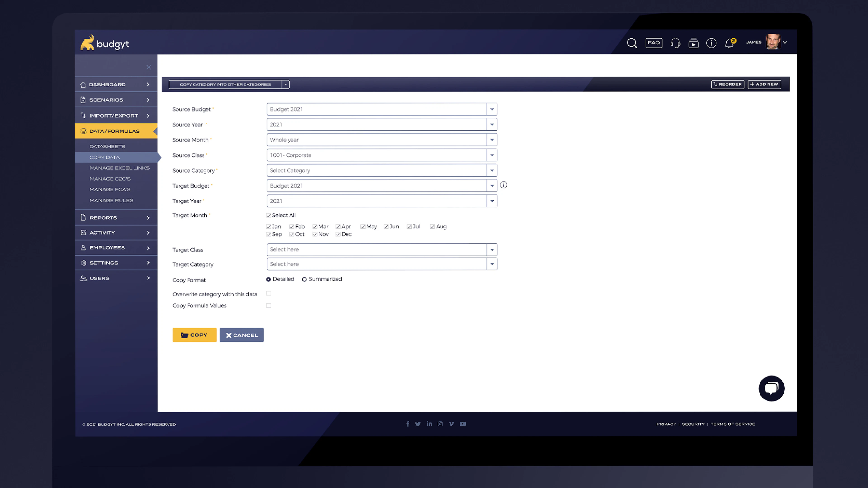Open the Terms of Service link

click(x=732, y=424)
